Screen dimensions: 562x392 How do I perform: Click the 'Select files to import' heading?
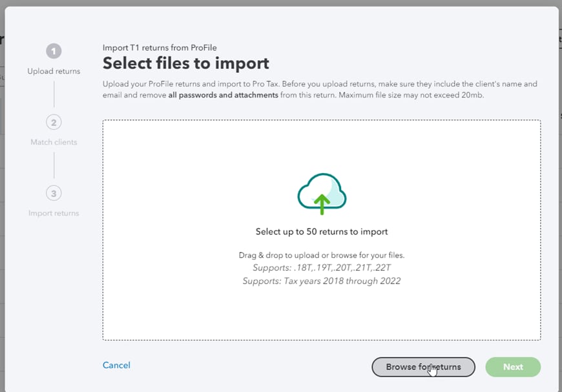pos(185,63)
